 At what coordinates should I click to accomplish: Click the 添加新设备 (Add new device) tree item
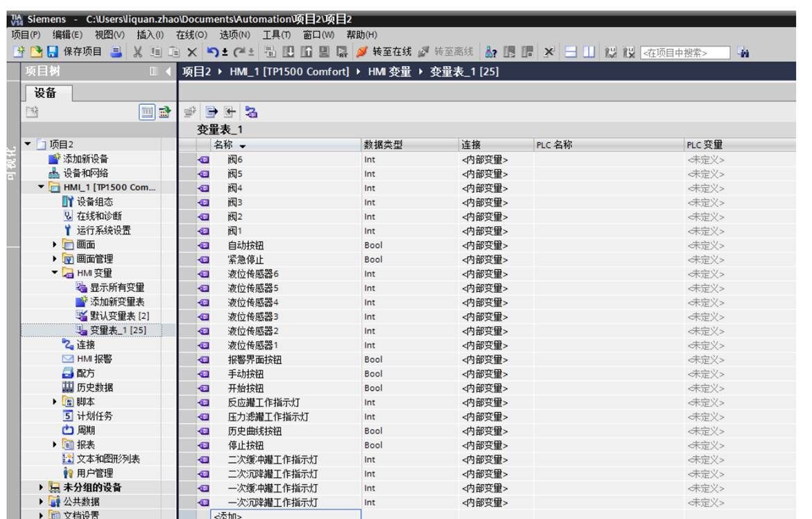pos(85,159)
